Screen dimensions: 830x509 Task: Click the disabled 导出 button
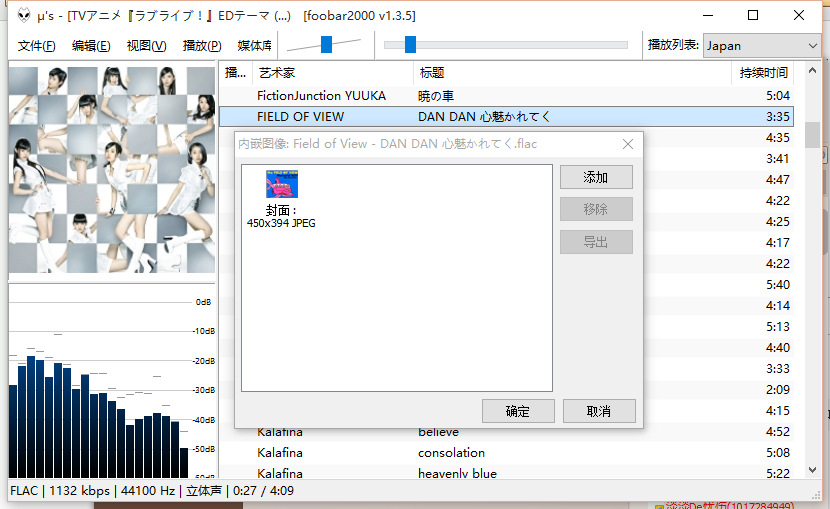coord(596,242)
